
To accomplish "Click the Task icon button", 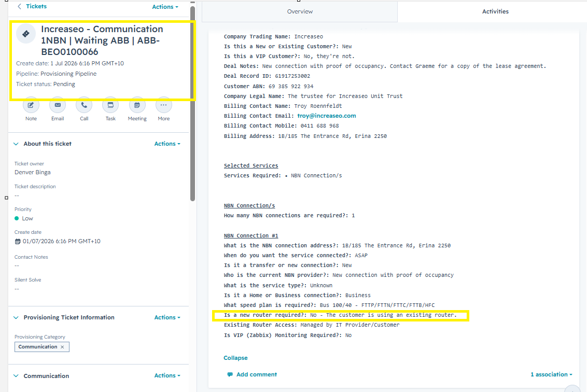I will point(110,105).
